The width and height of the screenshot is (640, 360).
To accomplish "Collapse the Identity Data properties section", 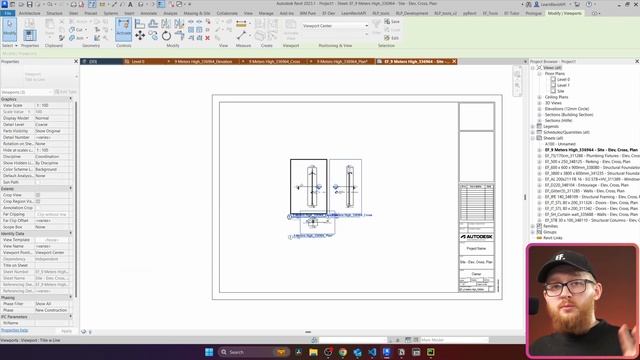I will pos(70,233).
